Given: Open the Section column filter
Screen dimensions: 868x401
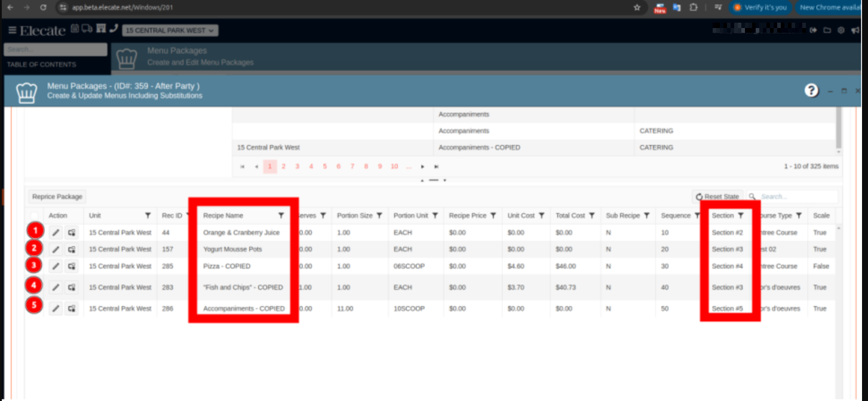Looking at the screenshot, I should pyautogui.click(x=741, y=215).
